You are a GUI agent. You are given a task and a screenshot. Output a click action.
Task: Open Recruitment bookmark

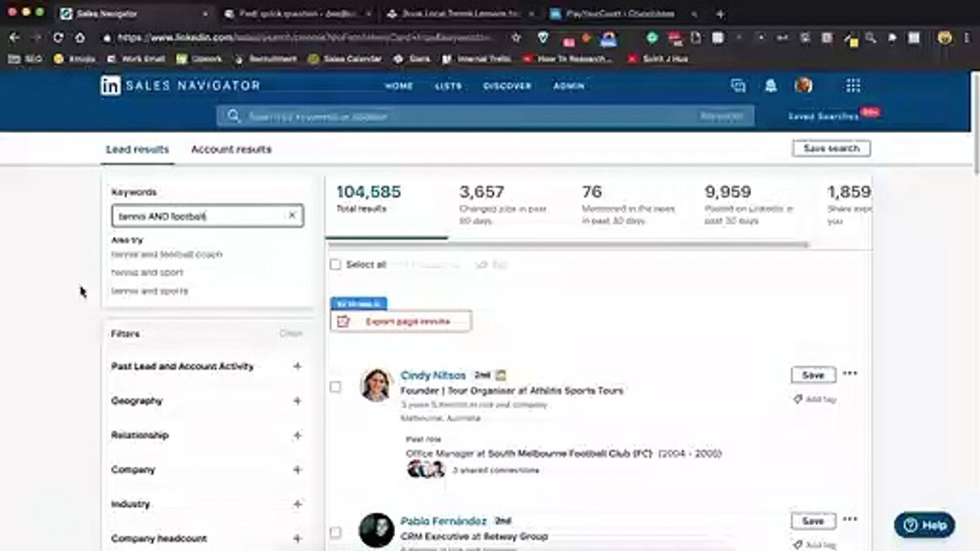coord(266,58)
